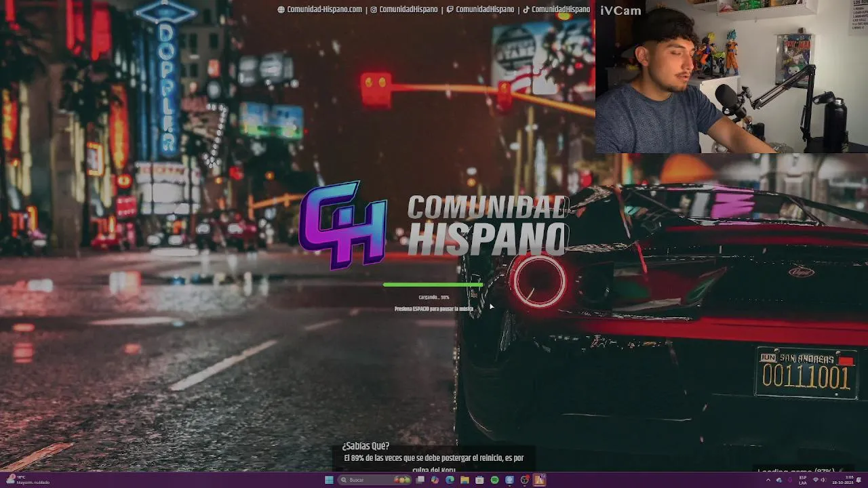Click the 00111001 license plate

(x=806, y=373)
